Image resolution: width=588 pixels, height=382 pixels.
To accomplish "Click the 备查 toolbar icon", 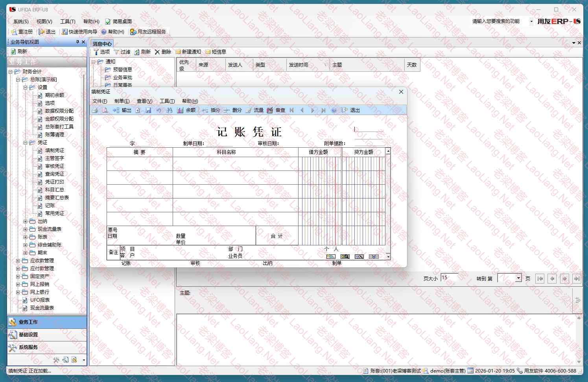I will pyautogui.click(x=276, y=110).
